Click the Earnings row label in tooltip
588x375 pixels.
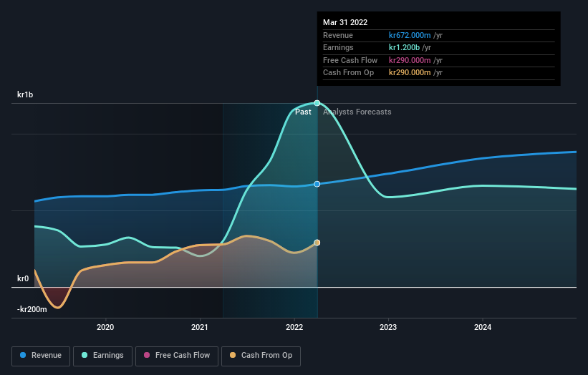(x=338, y=47)
